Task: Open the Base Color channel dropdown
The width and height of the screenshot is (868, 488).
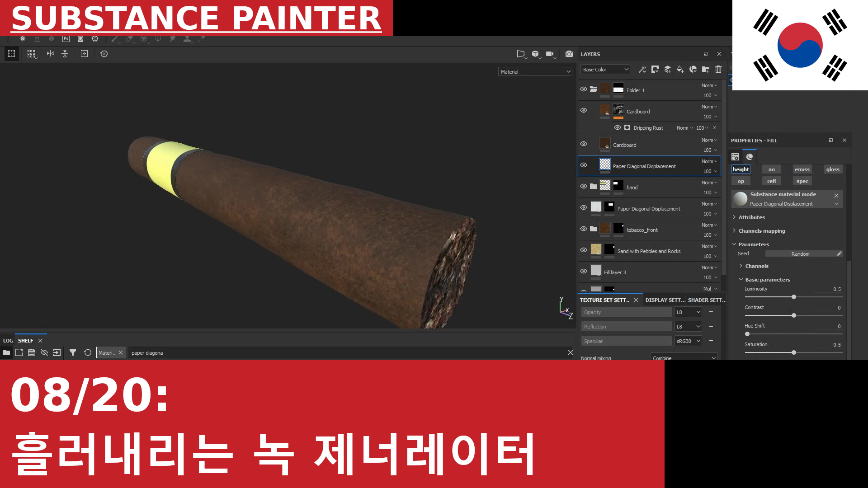Action: 605,70
